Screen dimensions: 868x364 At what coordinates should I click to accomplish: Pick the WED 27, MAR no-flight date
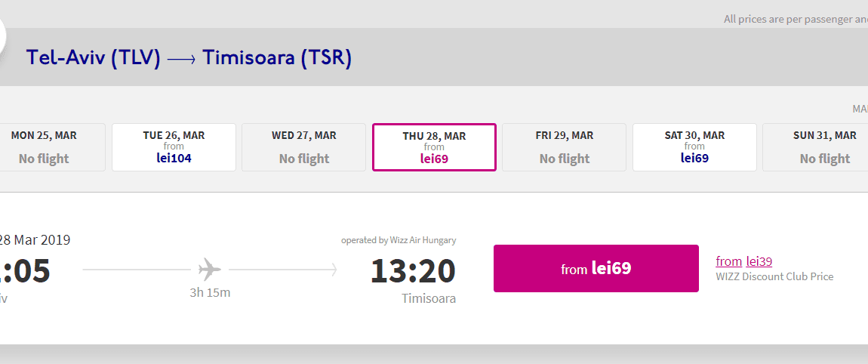(x=304, y=147)
